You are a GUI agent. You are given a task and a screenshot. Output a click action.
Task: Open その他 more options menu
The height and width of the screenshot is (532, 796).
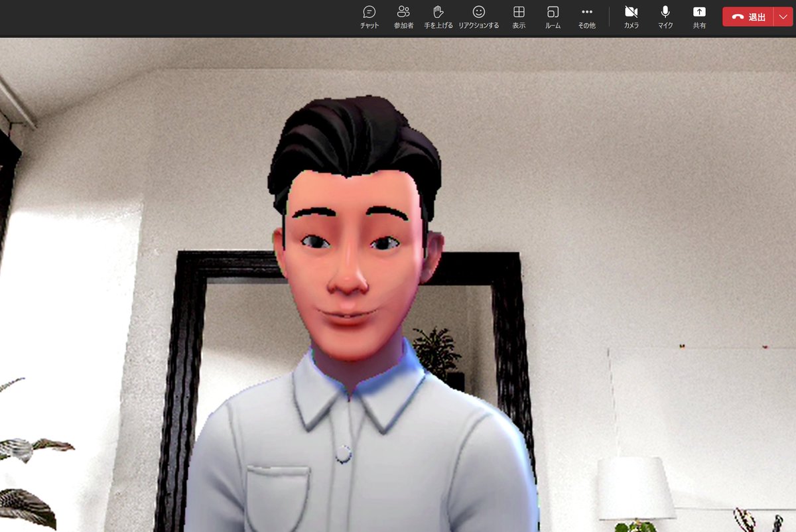(586, 17)
